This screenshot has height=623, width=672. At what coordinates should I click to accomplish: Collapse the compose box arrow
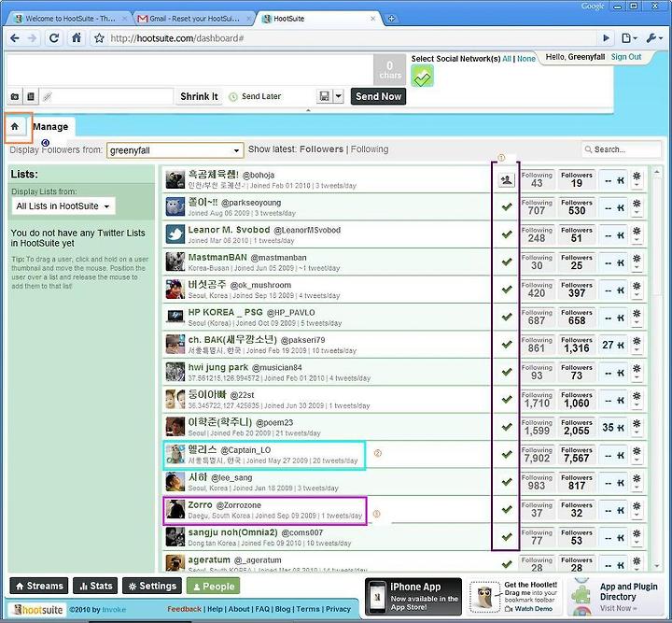[308, 110]
